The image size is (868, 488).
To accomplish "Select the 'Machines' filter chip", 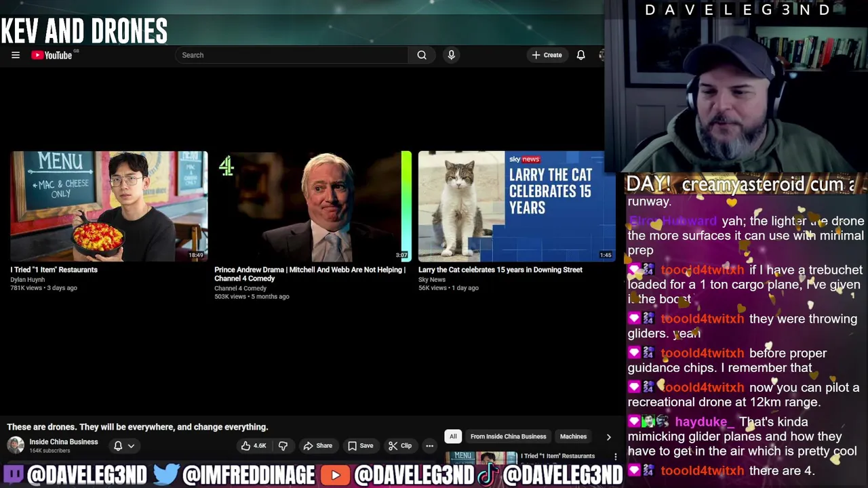I will point(573,436).
